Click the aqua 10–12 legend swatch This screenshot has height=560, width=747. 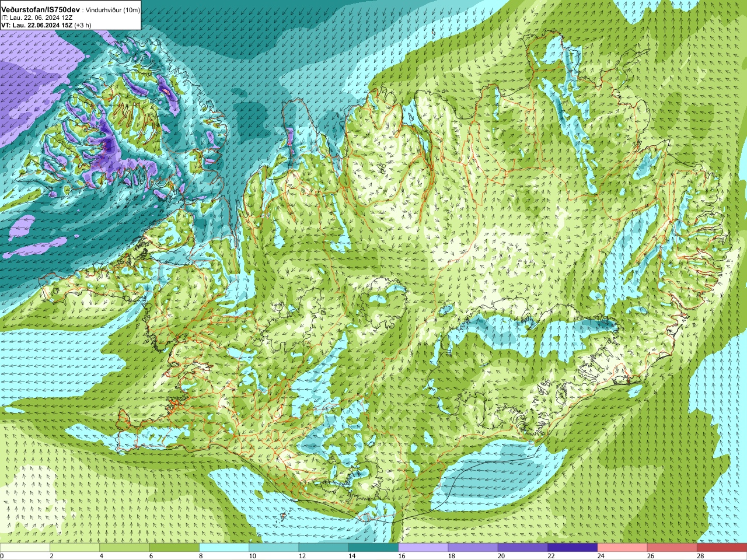coord(274,547)
